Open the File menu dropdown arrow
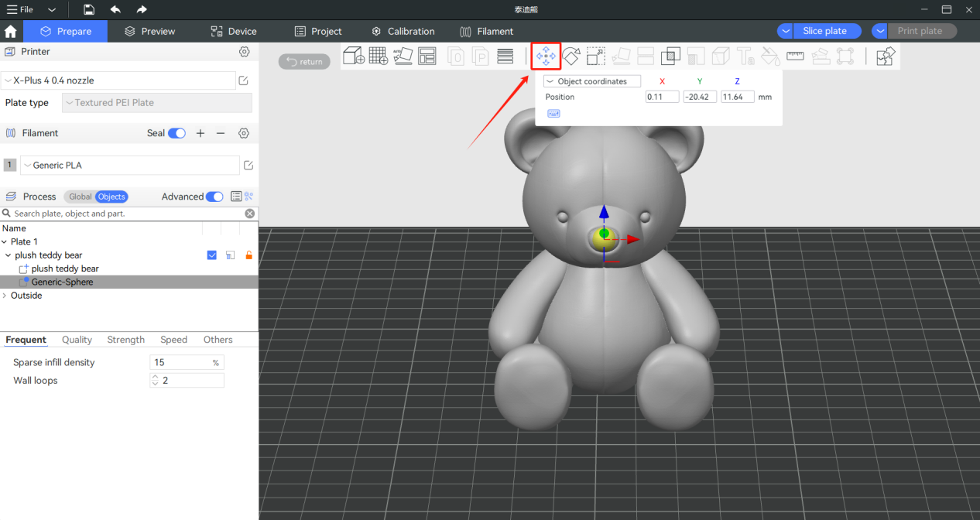980x520 pixels. click(x=52, y=10)
